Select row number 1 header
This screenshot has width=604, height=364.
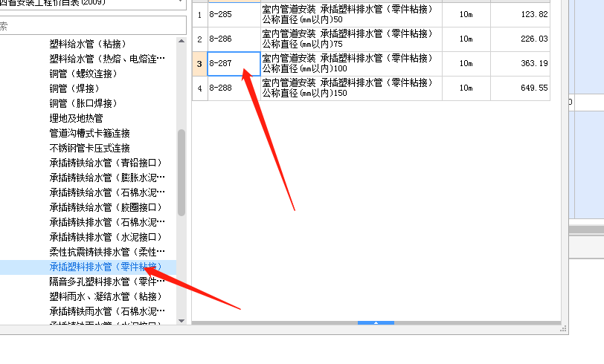point(199,15)
